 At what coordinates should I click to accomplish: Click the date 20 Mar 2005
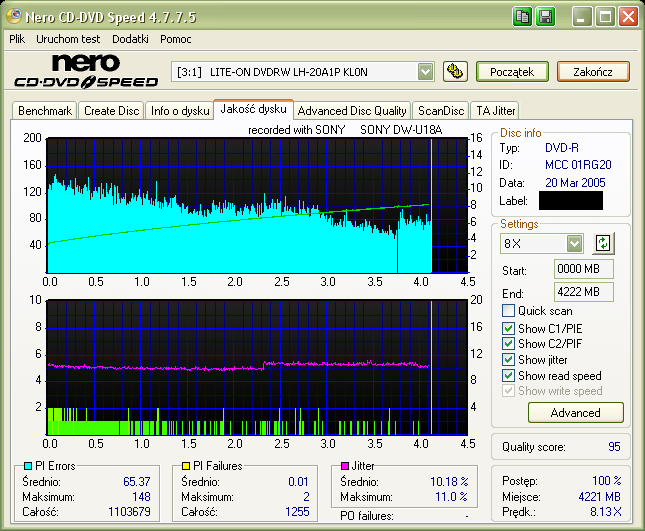(x=575, y=183)
